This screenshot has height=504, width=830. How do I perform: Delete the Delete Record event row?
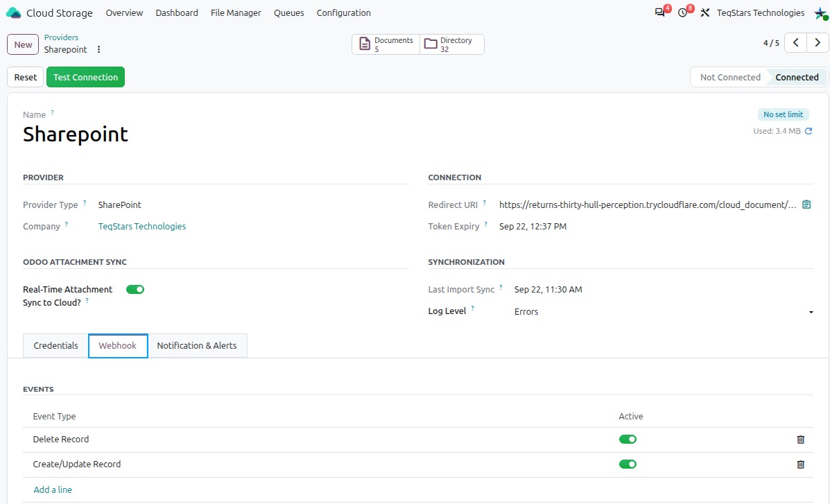pos(800,440)
